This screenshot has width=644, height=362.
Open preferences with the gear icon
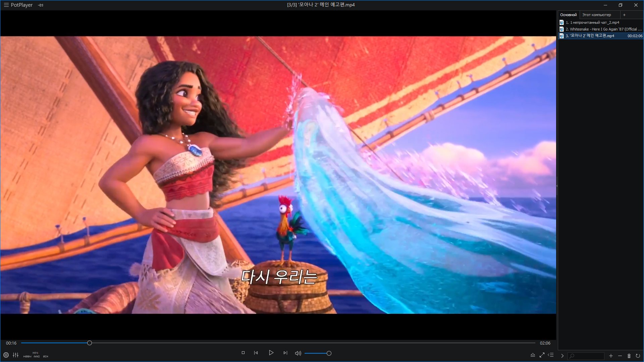pyautogui.click(x=6, y=355)
